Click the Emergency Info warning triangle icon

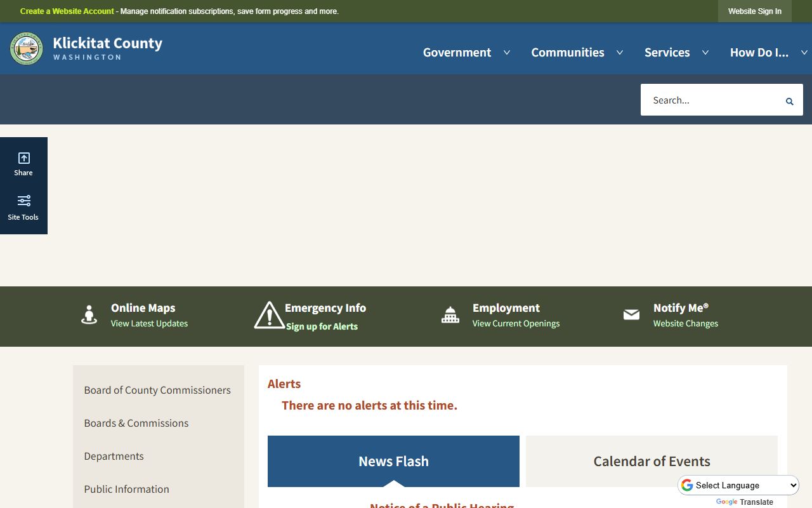269,315
